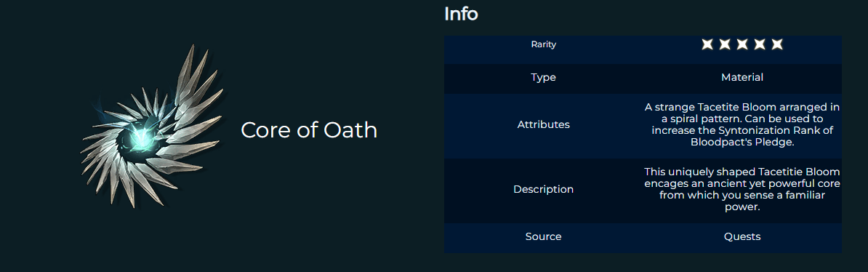Click the Material type value

pyautogui.click(x=742, y=78)
